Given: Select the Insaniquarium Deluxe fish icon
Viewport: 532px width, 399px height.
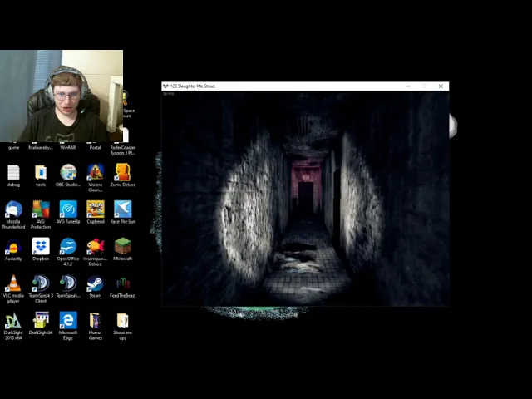Looking at the screenshot, I should [96, 246].
